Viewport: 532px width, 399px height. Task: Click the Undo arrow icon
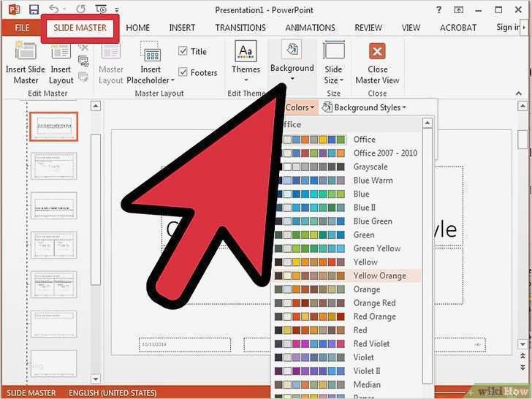pyautogui.click(x=54, y=9)
